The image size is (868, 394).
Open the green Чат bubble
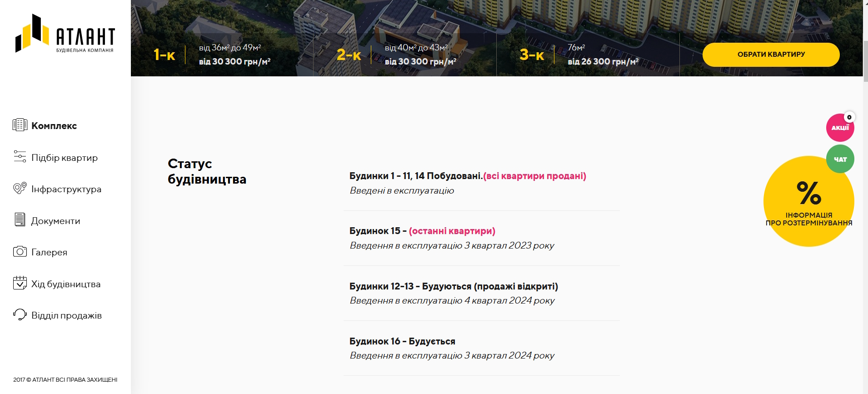(840, 159)
